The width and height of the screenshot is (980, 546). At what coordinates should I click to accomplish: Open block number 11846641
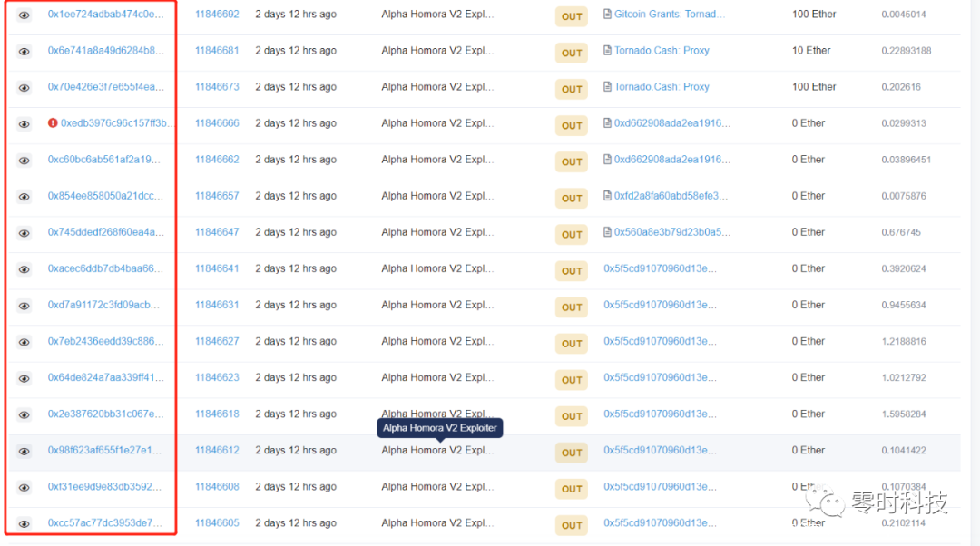click(217, 268)
